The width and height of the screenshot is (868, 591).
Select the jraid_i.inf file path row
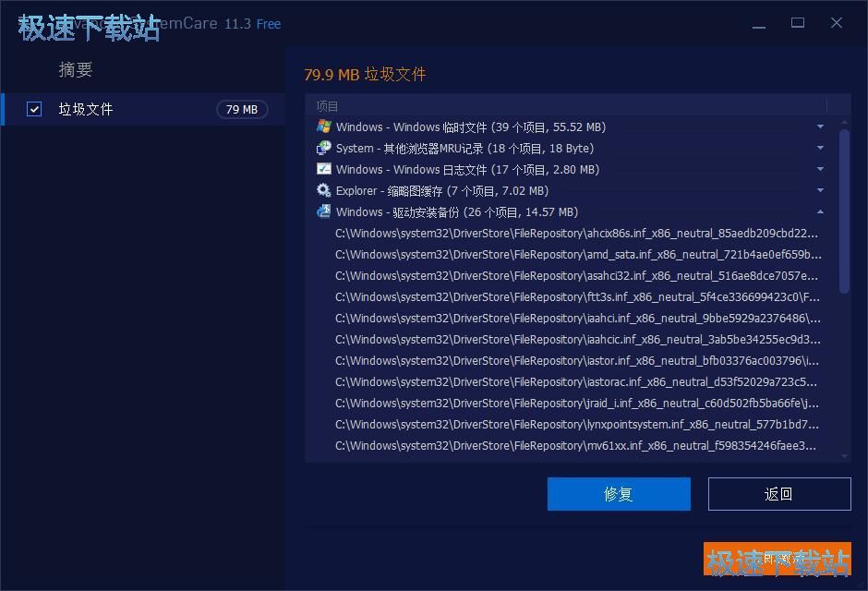pos(575,403)
